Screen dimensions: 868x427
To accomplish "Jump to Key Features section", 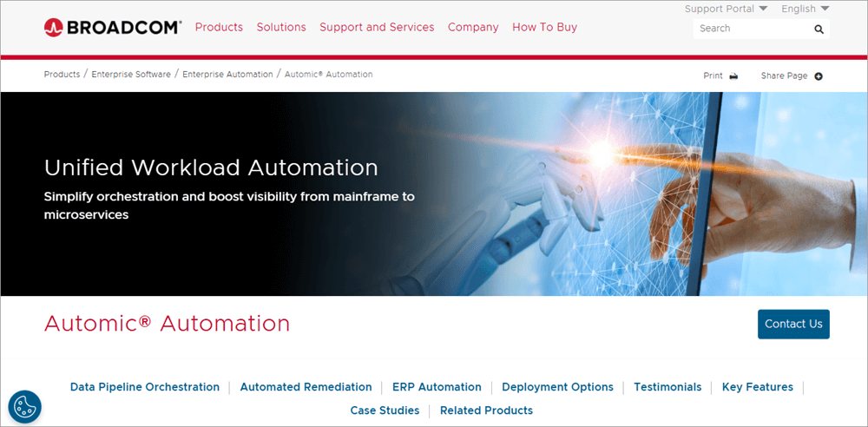I will tap(757, 387).
